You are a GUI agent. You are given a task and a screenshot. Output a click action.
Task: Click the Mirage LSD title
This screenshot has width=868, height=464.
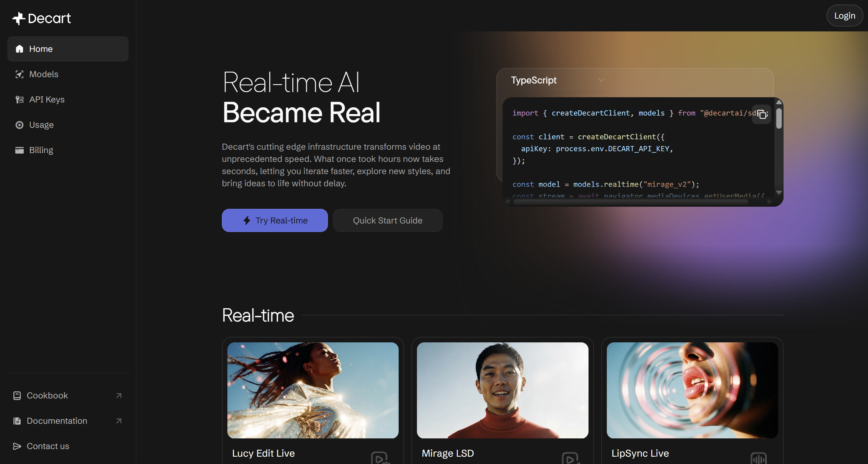448,453
